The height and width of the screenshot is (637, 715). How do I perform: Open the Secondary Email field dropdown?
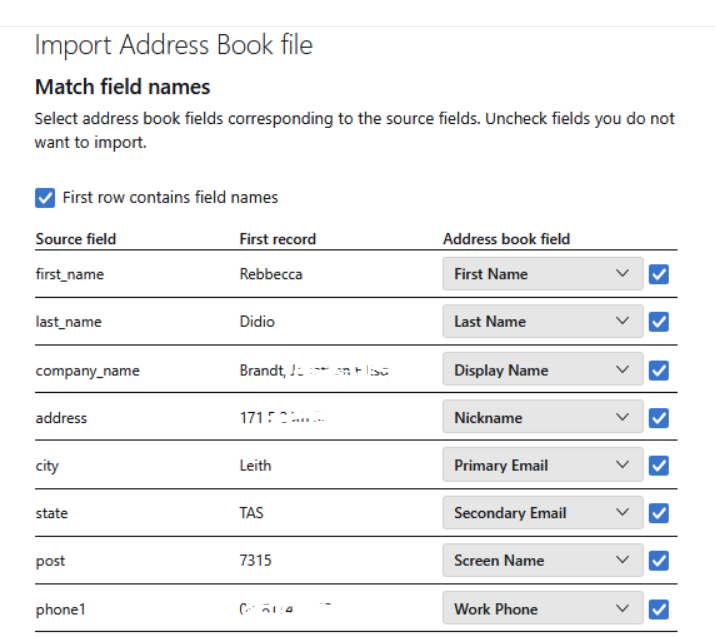(x=542, y=513)
